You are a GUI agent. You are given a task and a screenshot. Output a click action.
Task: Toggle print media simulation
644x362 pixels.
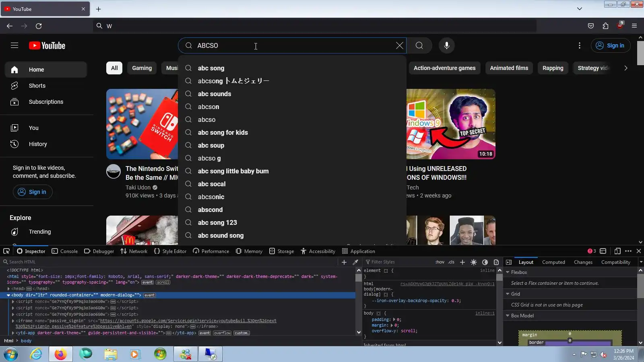(x=496, y=262)
